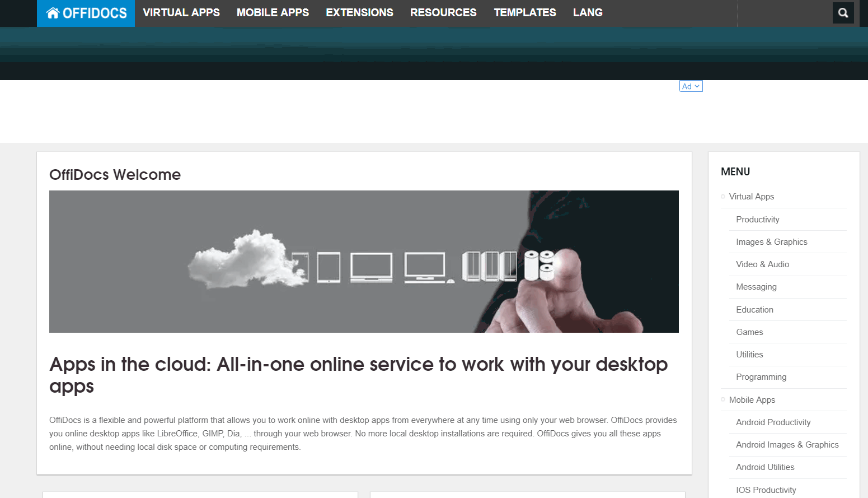Open Android Productivity sidebar link
Viewport: 868px width, 498px height.
click(x=773, y=422)
